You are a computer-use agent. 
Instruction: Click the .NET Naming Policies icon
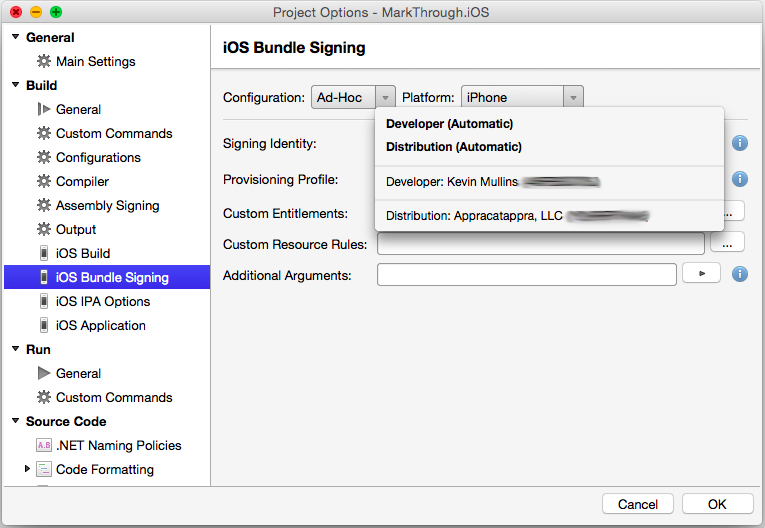[43, 446]
